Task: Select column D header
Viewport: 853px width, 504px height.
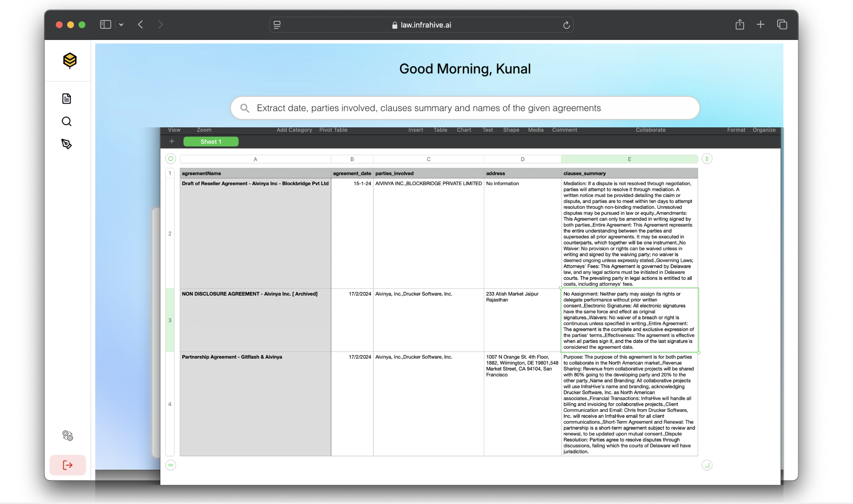Action: pos(523,159)
